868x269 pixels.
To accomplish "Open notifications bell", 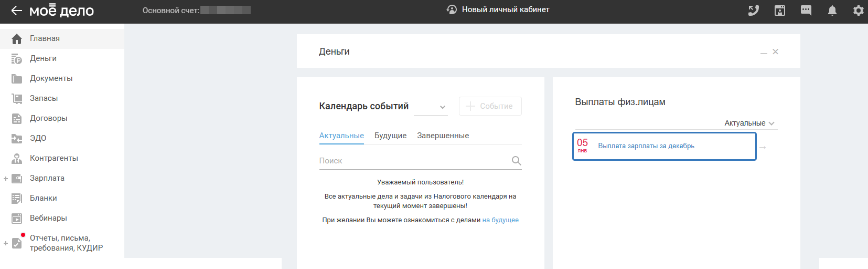I will (x=832, y=11).
